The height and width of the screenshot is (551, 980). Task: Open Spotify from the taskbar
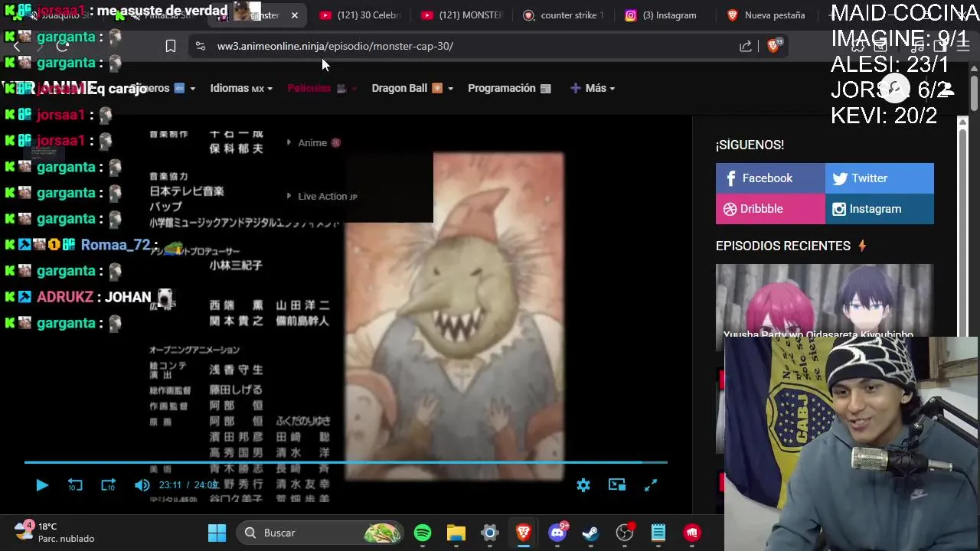tap(423, 533)
